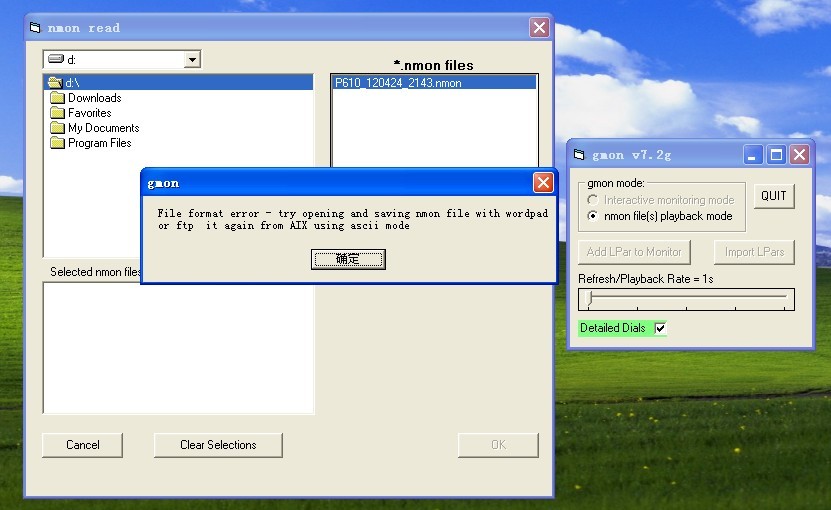Click the Selected nmon files list box
The width and height of the screenshot is (831, 510).
coord(179,348)
